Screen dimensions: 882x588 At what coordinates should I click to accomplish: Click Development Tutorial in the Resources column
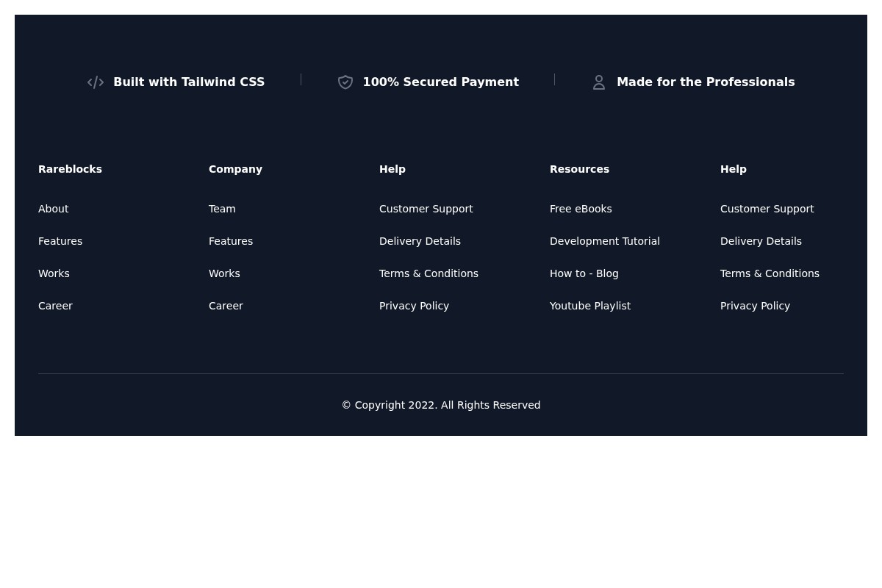605,241
